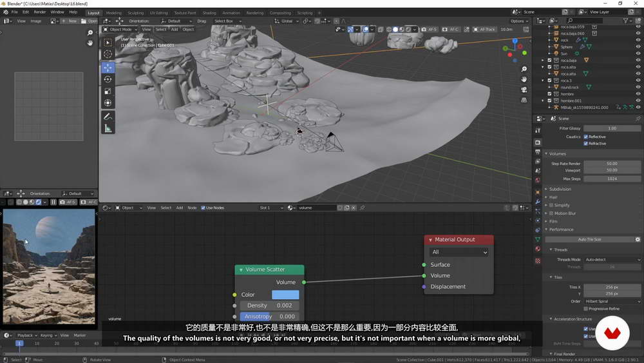The image size is (644, 363).
Task: Toggle Simplify checkbox
Action: click(551, 205)
